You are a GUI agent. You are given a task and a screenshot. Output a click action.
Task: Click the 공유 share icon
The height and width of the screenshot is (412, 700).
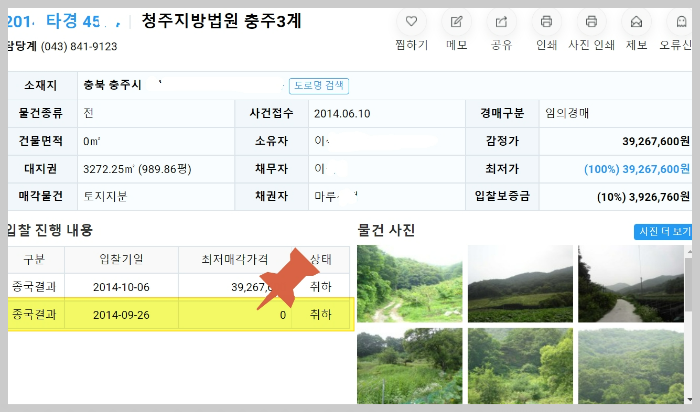click(x=501, y=21)
